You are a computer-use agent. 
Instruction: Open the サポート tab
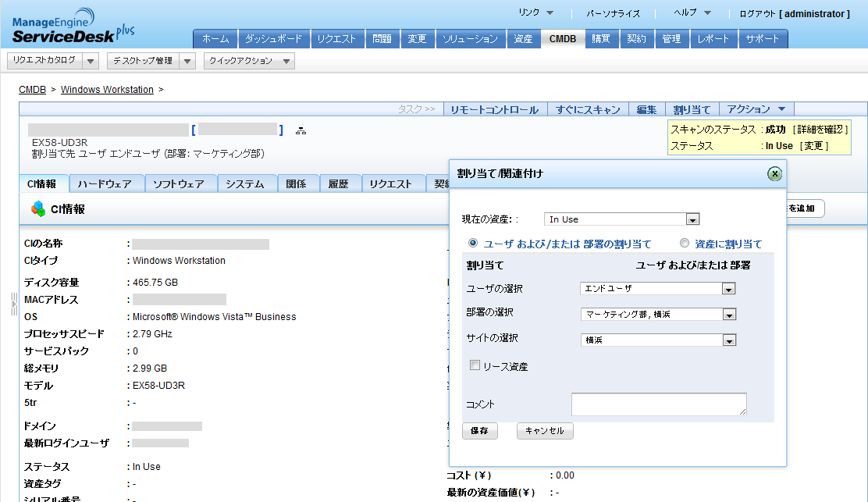pos(763,39)
